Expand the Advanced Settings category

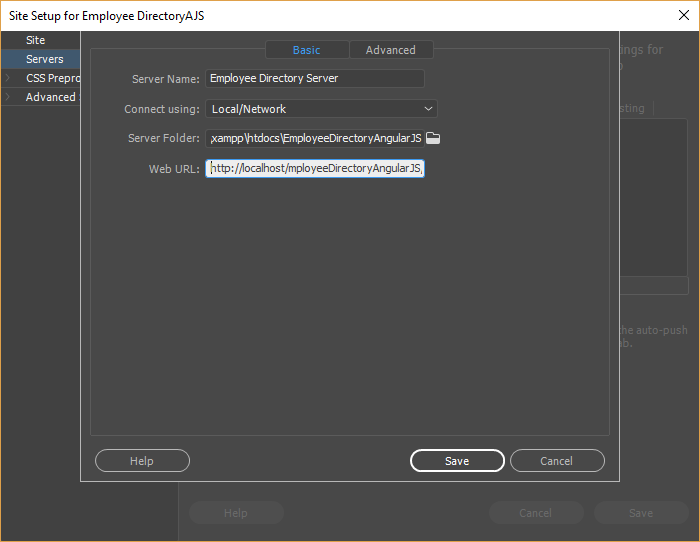pyautogui.click(x=8, y=97)
